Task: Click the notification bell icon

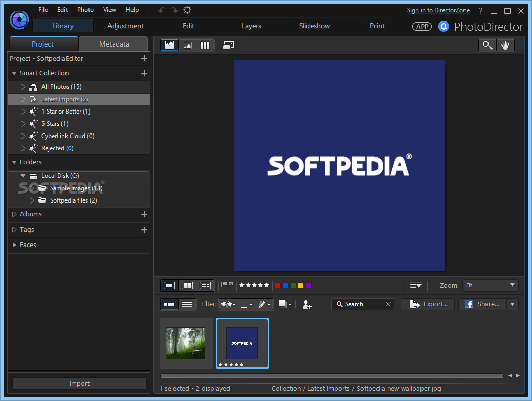Action: pyautogui.click(x=444, y=26)
